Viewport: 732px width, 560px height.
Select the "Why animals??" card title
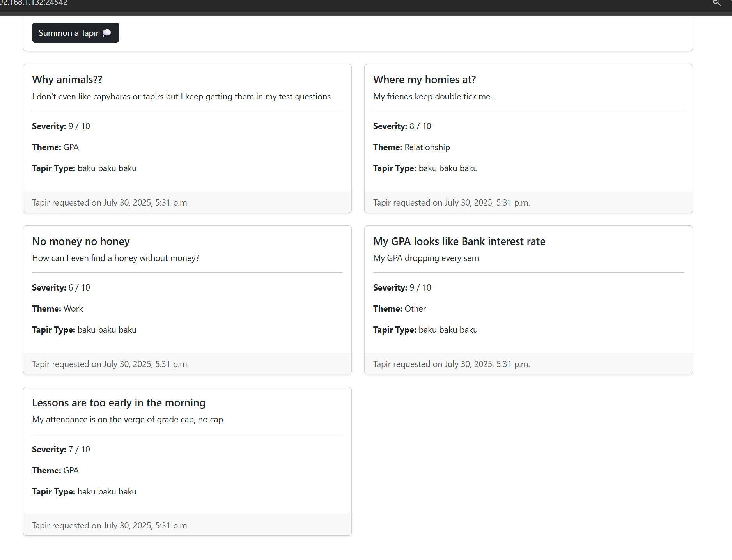[x=67, y=80]
